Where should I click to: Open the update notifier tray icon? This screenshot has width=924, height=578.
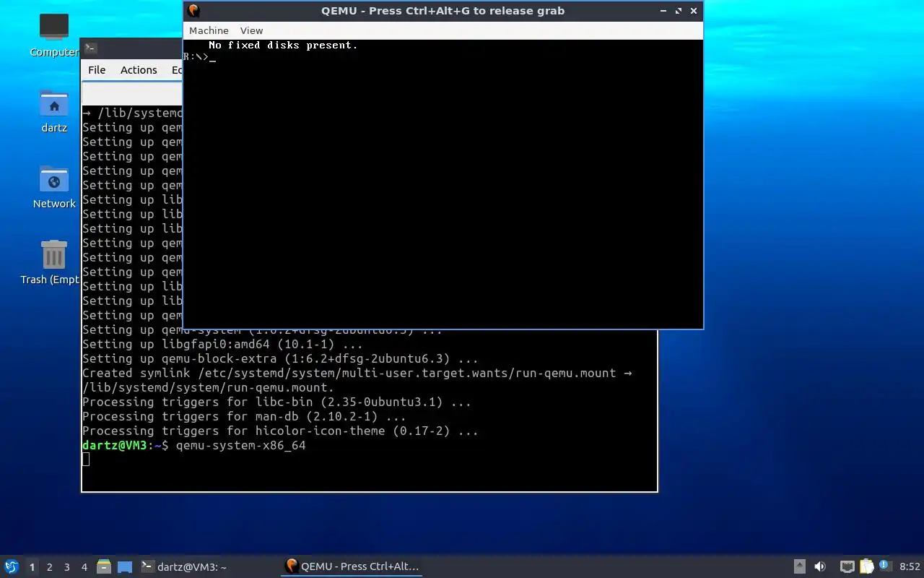[x=884, y=566]
